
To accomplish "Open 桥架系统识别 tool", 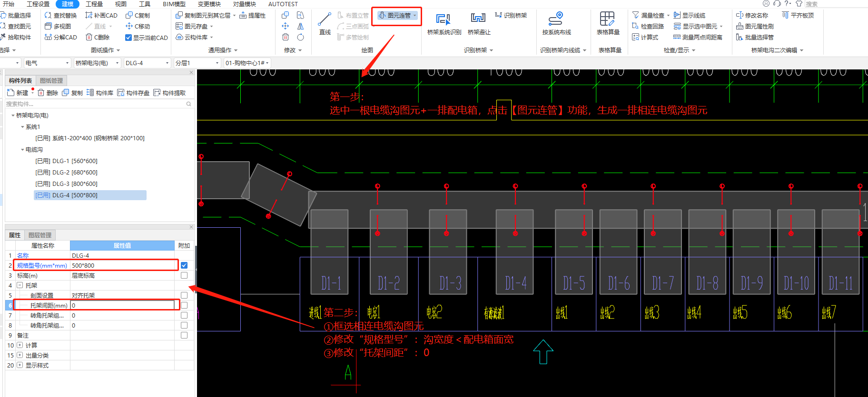I will tap(444, 23).
